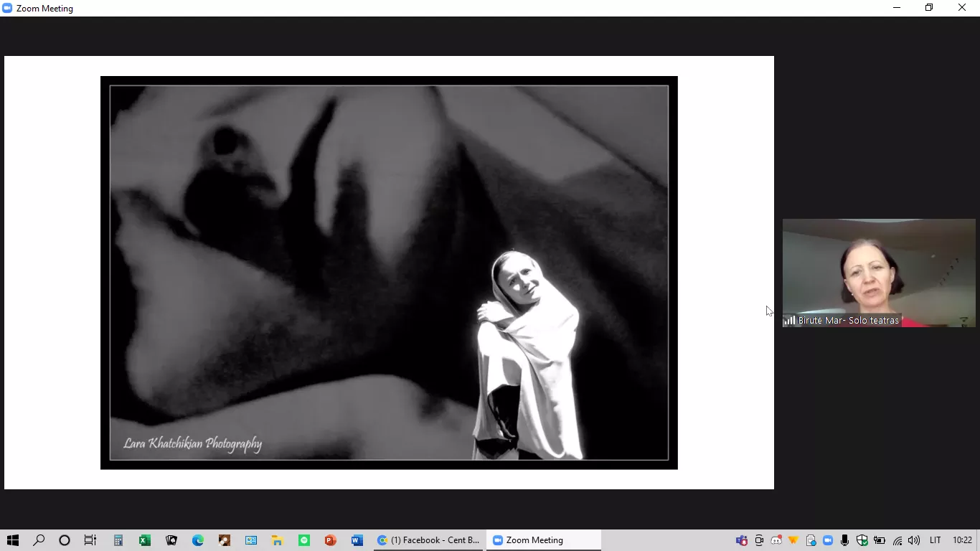Screen dimensions: 980x551
Task: Open Wi-Fi network flyout
Action: tap(897, 540)
